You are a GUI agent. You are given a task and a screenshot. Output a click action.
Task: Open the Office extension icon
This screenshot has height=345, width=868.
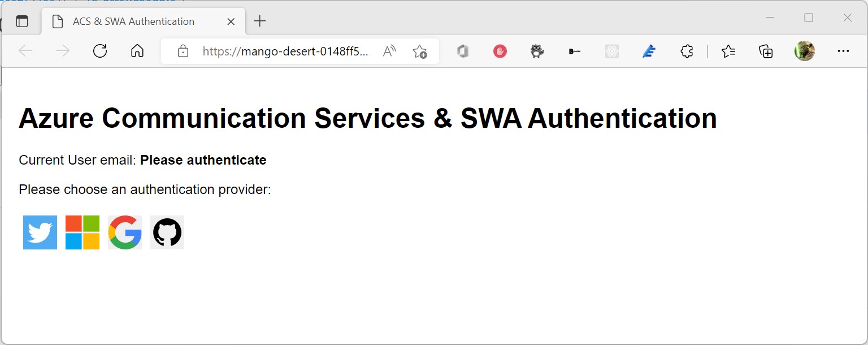(x=463, y=51)
